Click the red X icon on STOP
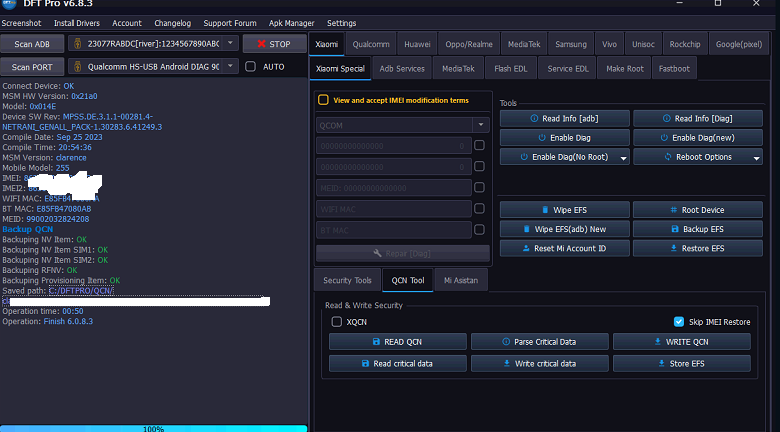 click(262, 44)
